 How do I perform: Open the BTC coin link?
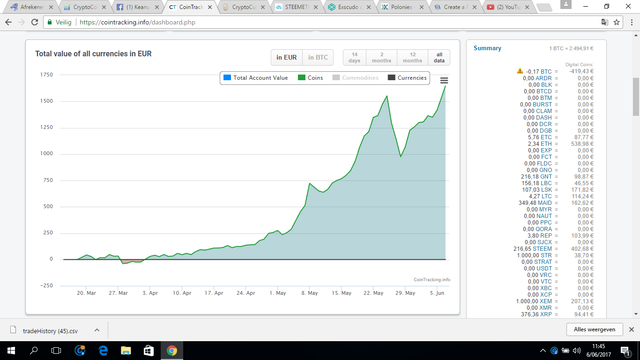point(546,71)
